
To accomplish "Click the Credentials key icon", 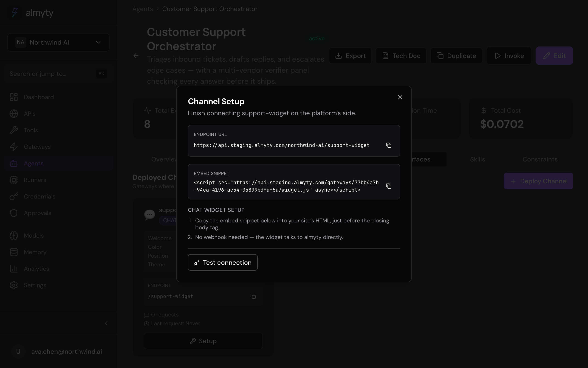I will [x=14, y=196].
